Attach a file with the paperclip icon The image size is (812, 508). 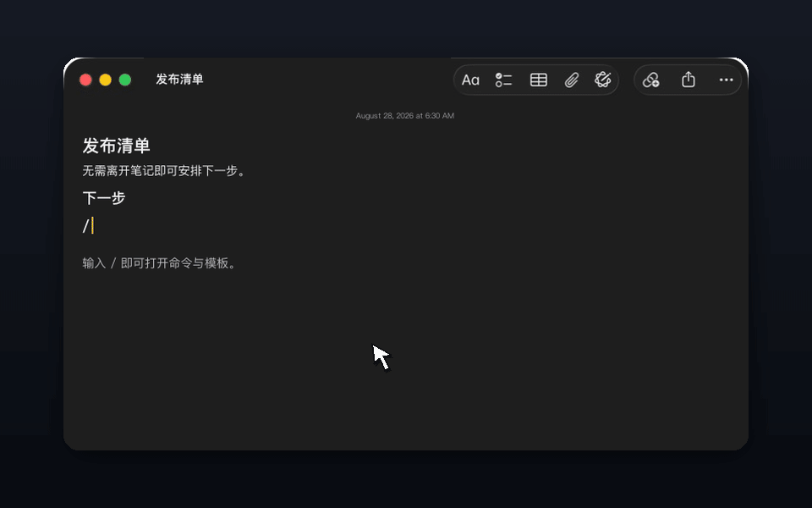point(571,80)
